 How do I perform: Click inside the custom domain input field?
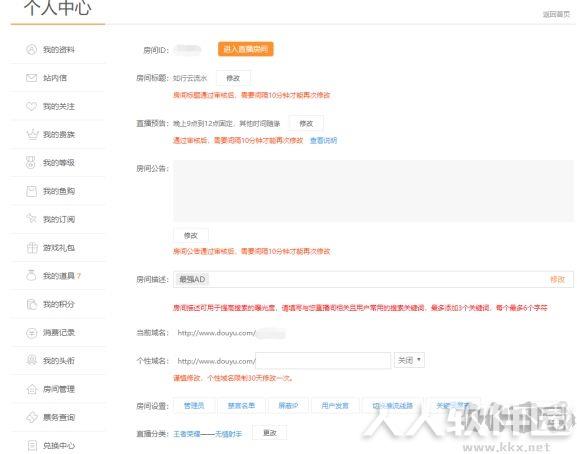click(323, 360)
